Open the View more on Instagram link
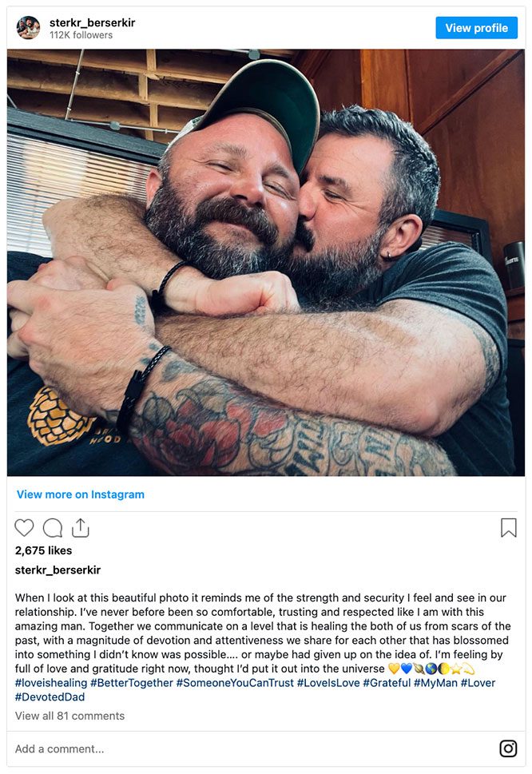Viewport: 532px width, 774px height. [x=81, y=494]
